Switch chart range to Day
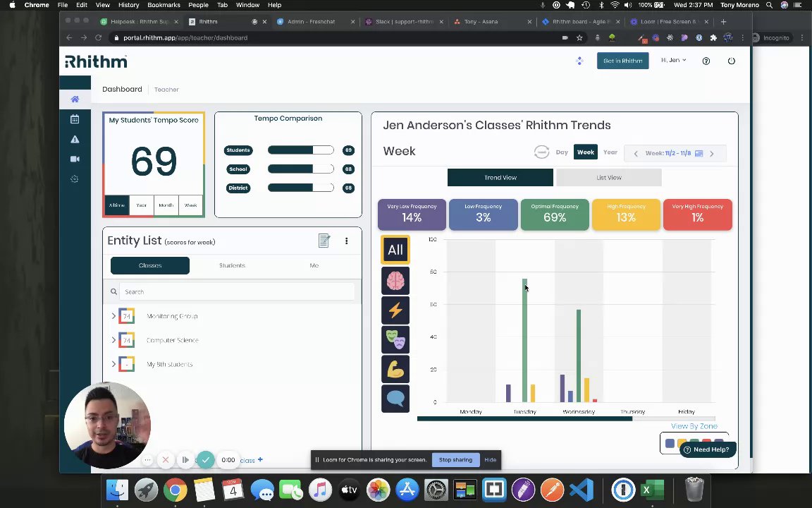This screenshot has width=812, height=508. pos(562,152)
